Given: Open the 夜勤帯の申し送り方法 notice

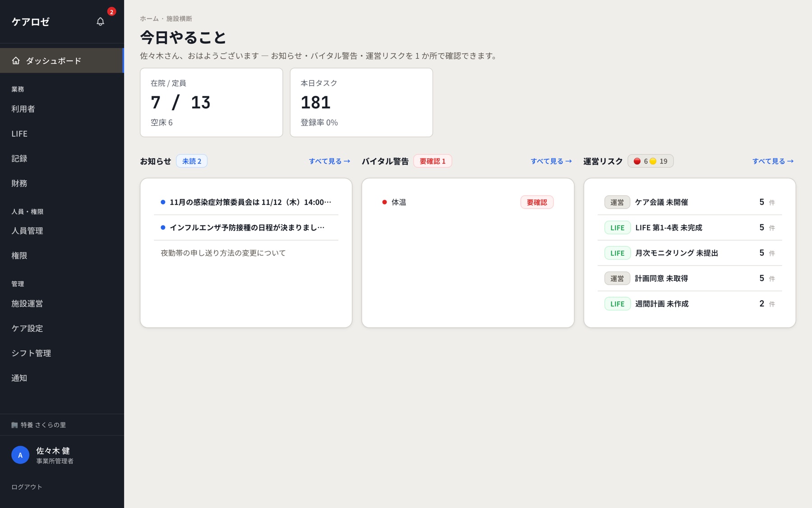Looking at the screenshot, I should 246,253.
